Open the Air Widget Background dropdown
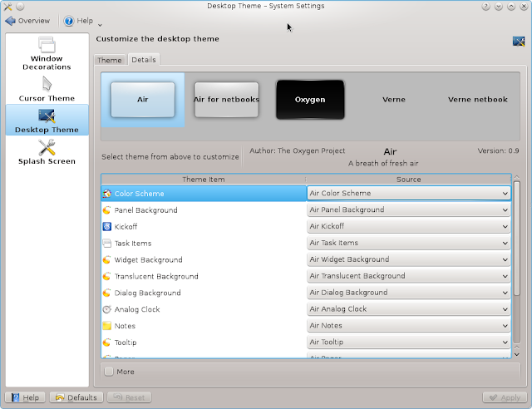The image size is (532, 409). point(409,259)
